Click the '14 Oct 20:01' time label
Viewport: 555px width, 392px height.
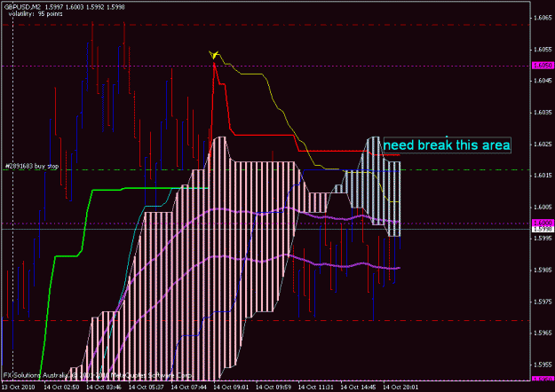click(401, 387)
